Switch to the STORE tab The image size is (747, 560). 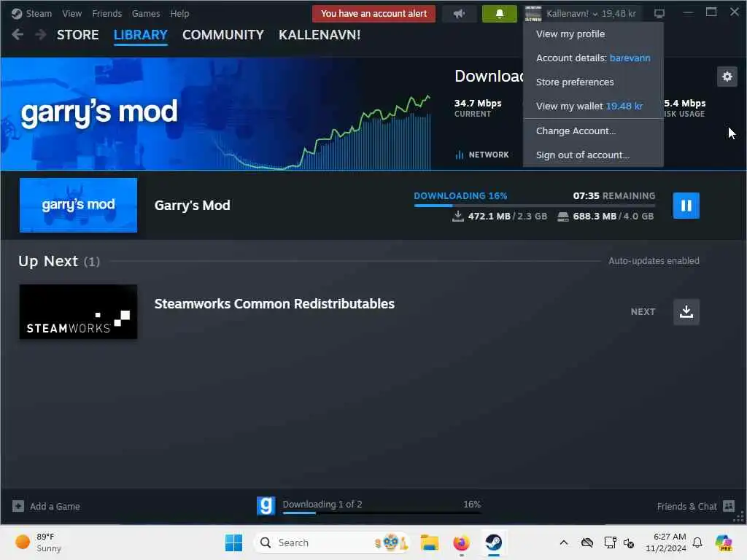[77, 35]
